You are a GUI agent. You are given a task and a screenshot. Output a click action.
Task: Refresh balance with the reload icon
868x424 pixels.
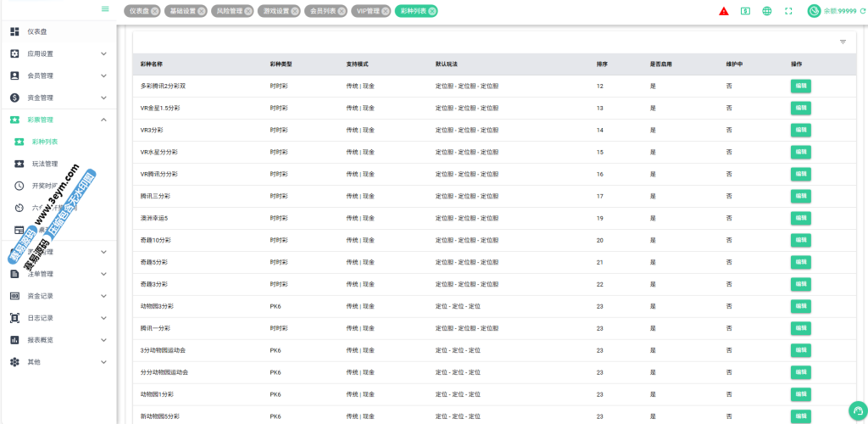coord(863,11)
